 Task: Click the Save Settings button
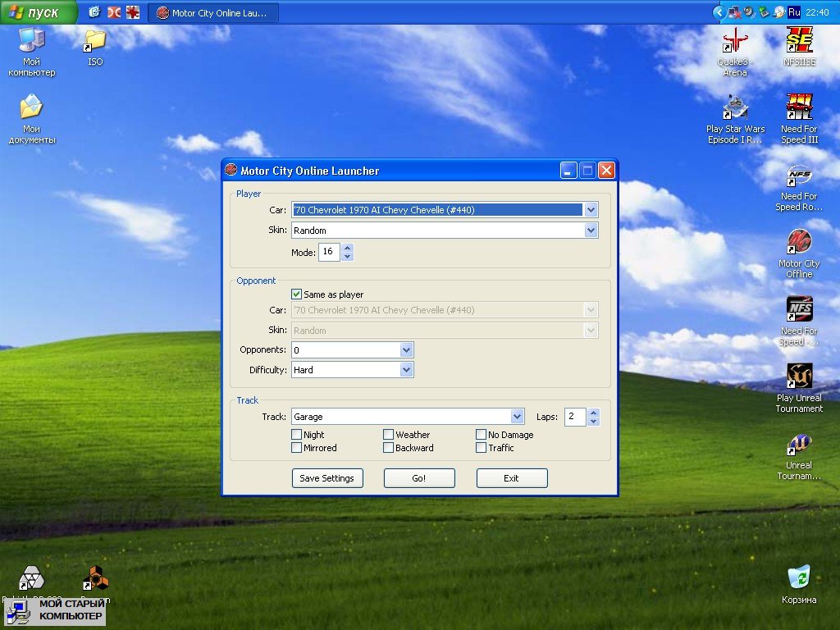[x=326, y=478]
